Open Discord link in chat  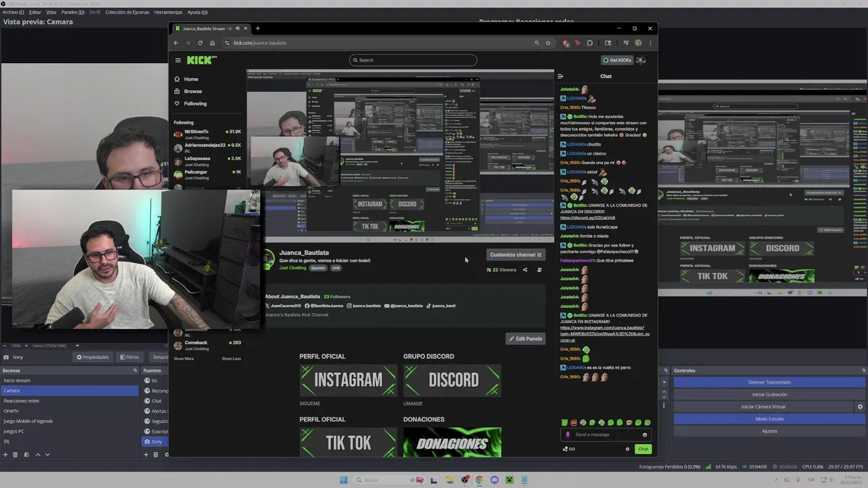pyautogui.click(x=587, y=218)
